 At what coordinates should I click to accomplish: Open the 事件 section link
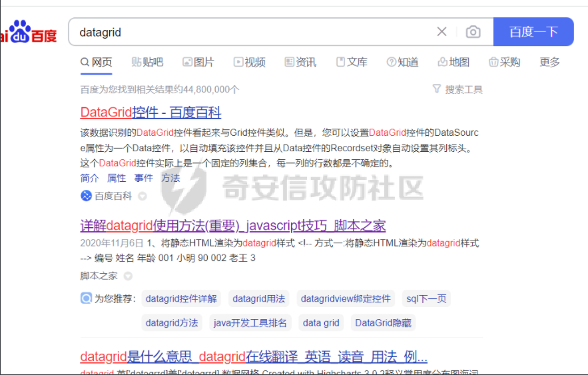144,178
